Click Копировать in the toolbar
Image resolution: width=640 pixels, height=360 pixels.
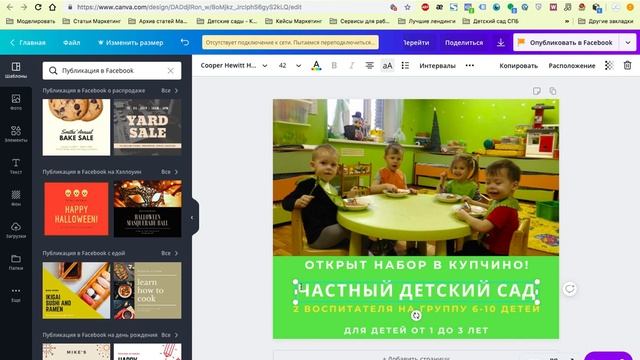518,65
